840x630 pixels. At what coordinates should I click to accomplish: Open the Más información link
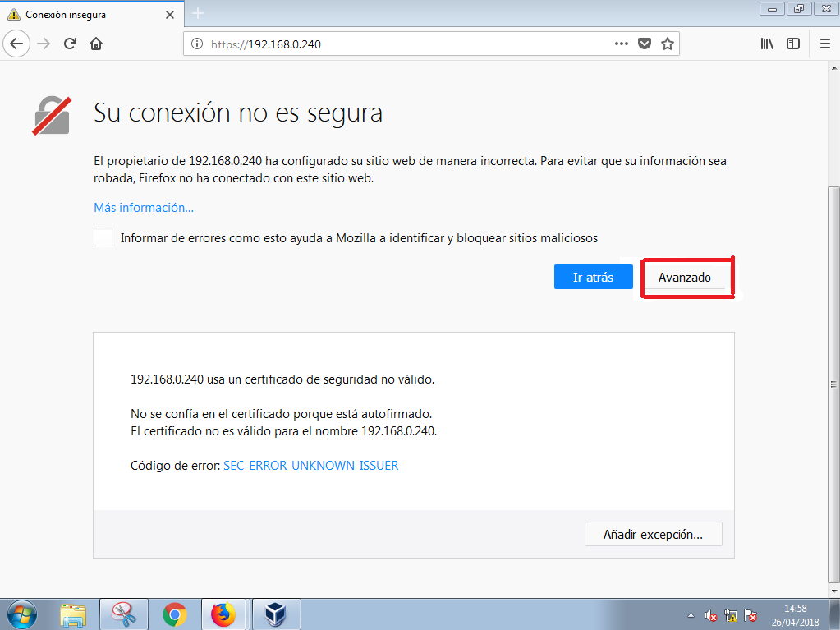click(x=144, y=208)
